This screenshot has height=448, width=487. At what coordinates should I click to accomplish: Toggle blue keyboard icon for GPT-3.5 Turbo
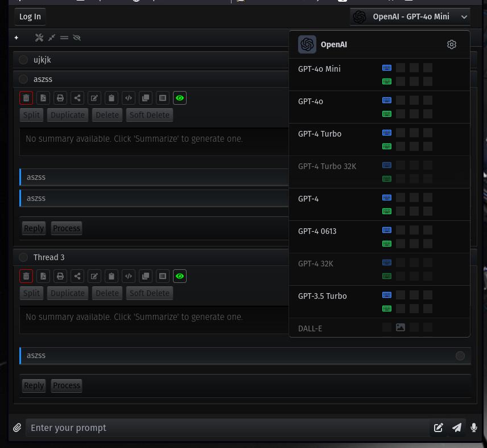coord(387,295)
